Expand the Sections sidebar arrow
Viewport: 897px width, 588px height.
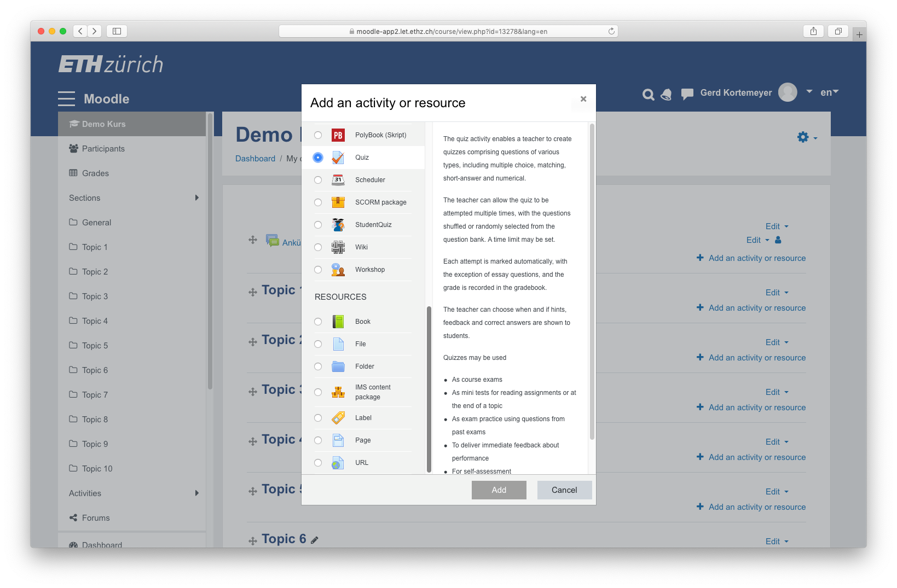(197, 198)
